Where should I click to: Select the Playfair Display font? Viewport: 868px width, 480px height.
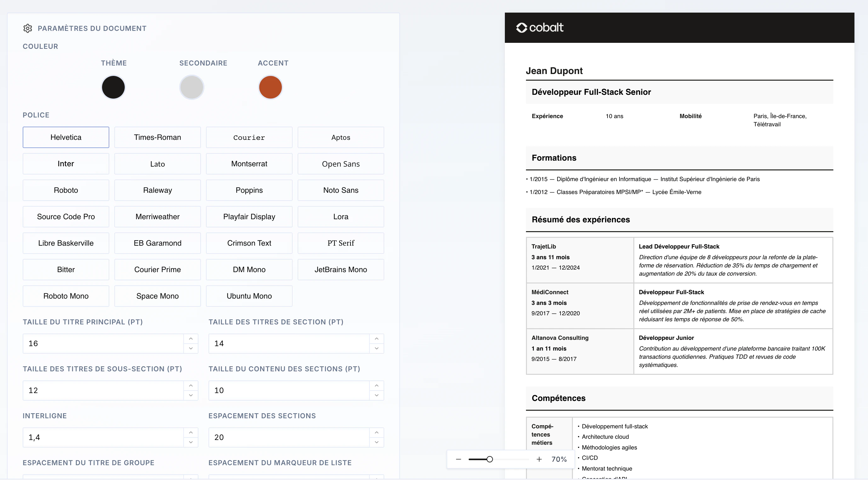(x=249, y=217)
